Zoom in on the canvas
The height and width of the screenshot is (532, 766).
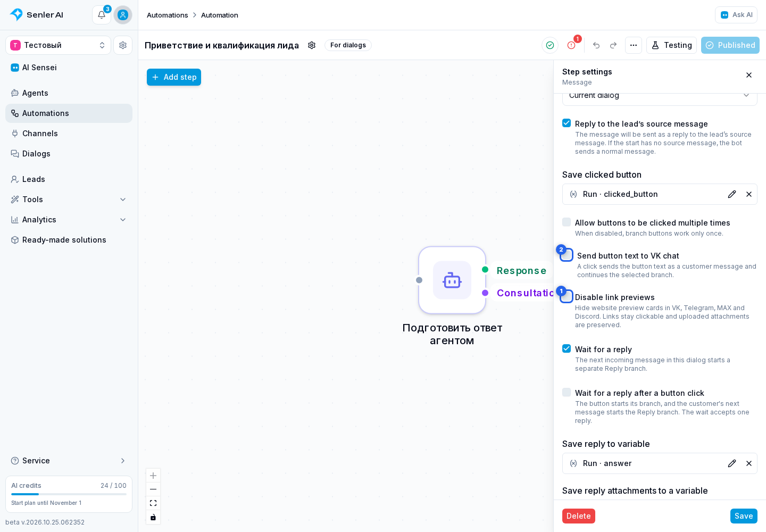(x=153, y=476)
